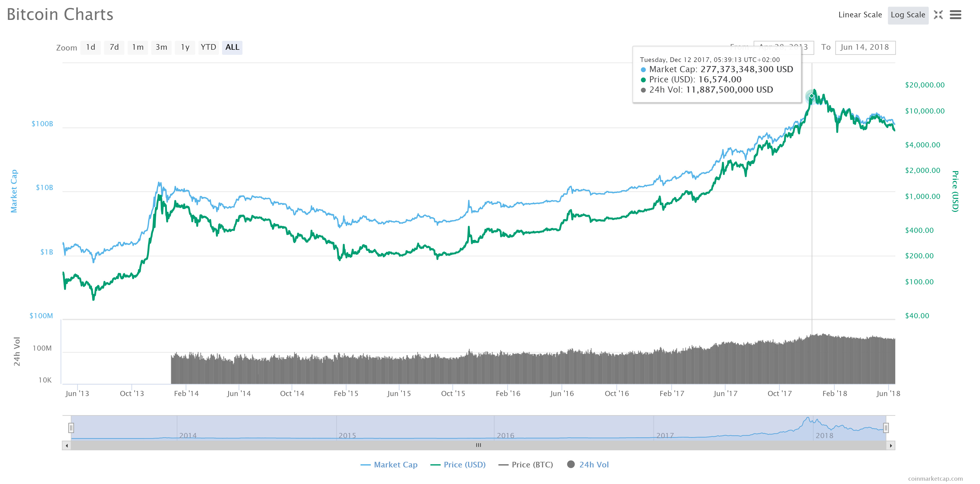
Task: Click the $1B axis label
Action: pyautogui.click(x=47, y=252)
